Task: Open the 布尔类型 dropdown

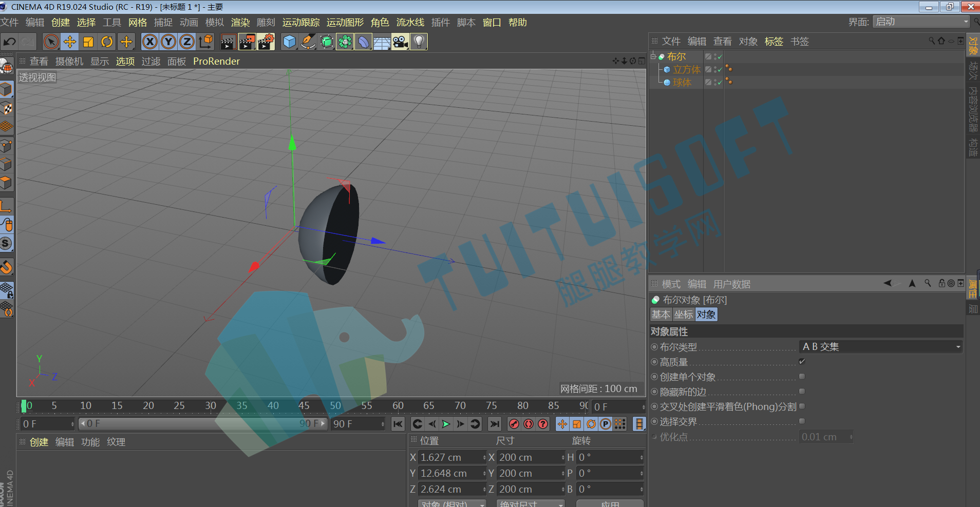Action: pos(880,346)
